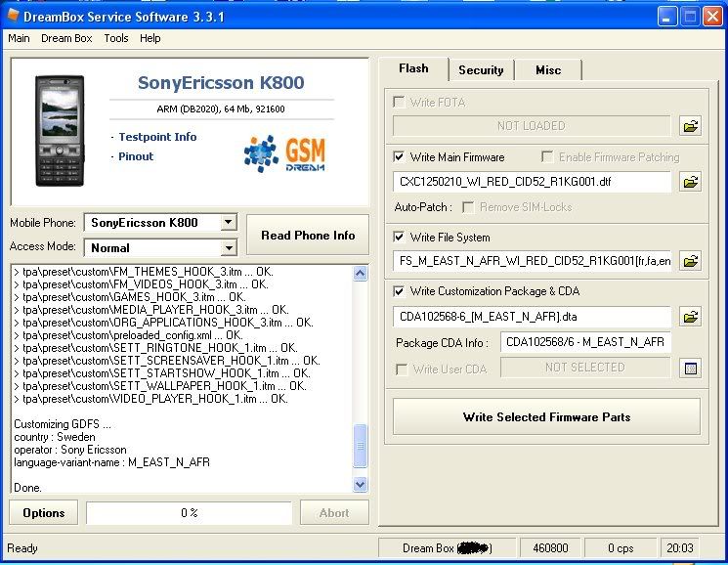Click log line 'Customizing GDFS ...'
Viewport: 728px width, 565px height.
[x=63, y=424]
